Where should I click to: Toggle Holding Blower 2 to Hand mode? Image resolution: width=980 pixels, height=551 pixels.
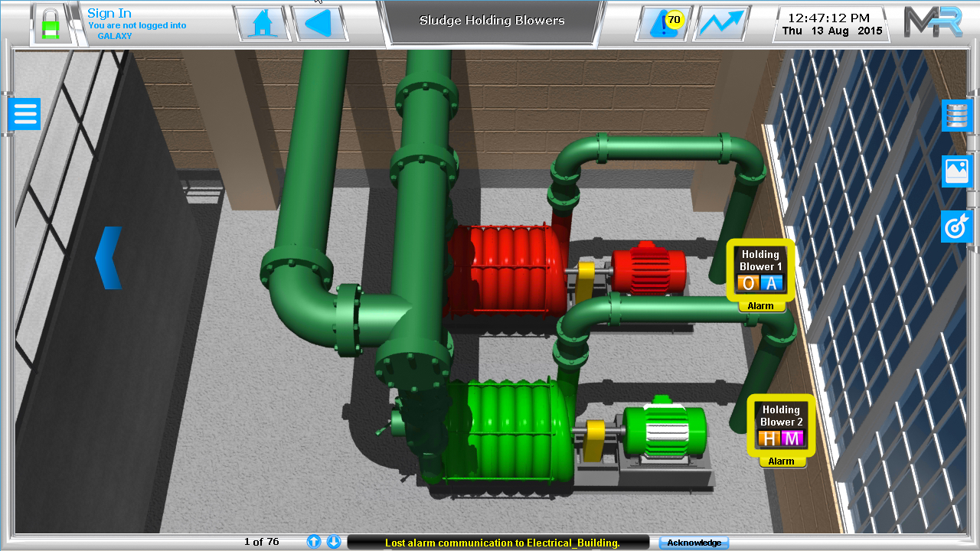(x=769, y=439)
